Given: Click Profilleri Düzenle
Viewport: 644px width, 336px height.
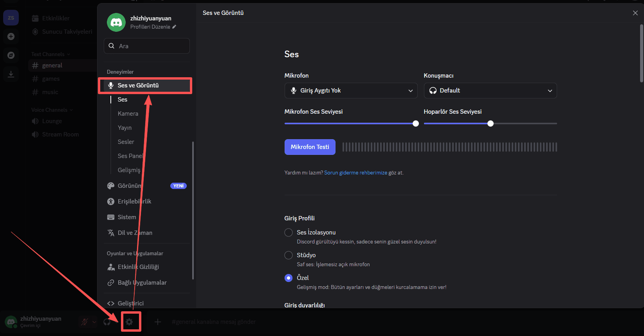Looking at the screenshot, I should 153,27.
